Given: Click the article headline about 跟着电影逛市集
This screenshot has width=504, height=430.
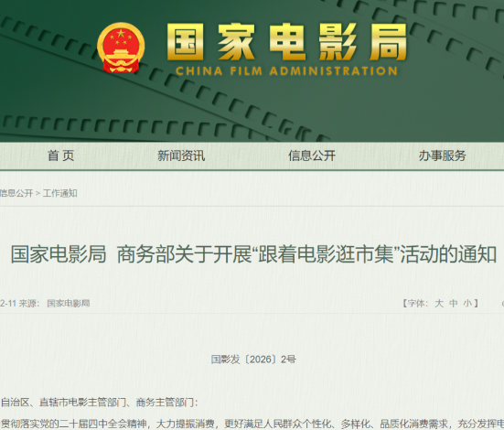Looking at the screenshot, I should click(x=253, y=254).
